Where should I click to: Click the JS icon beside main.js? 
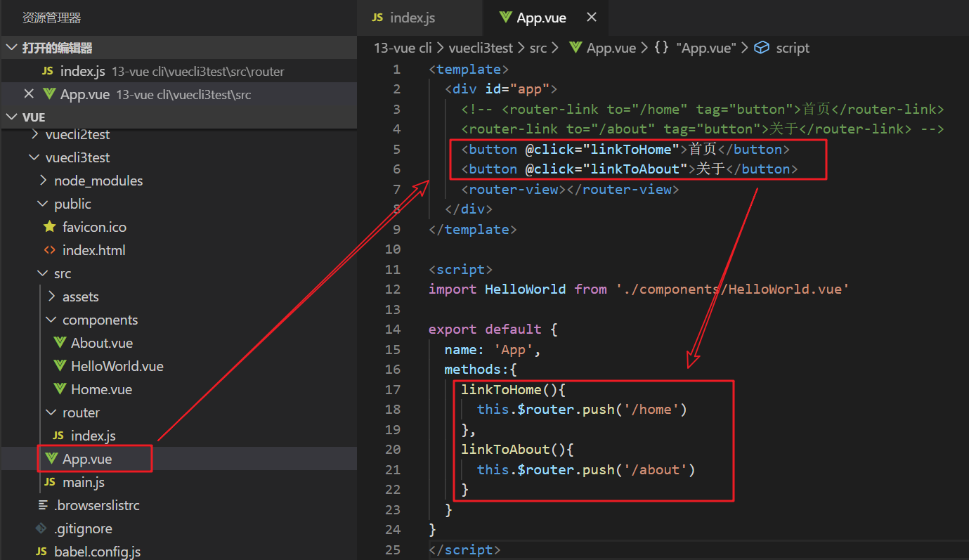[x=49, y=482]
